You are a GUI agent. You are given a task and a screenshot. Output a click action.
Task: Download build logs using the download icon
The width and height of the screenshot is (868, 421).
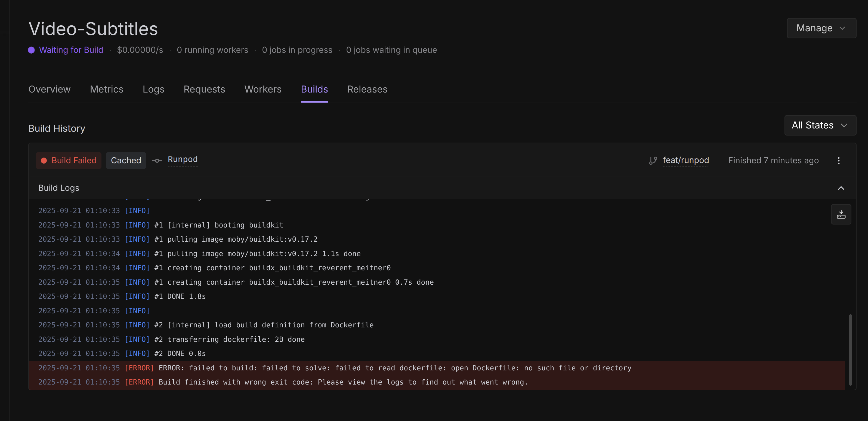click(x=841, y=214)
